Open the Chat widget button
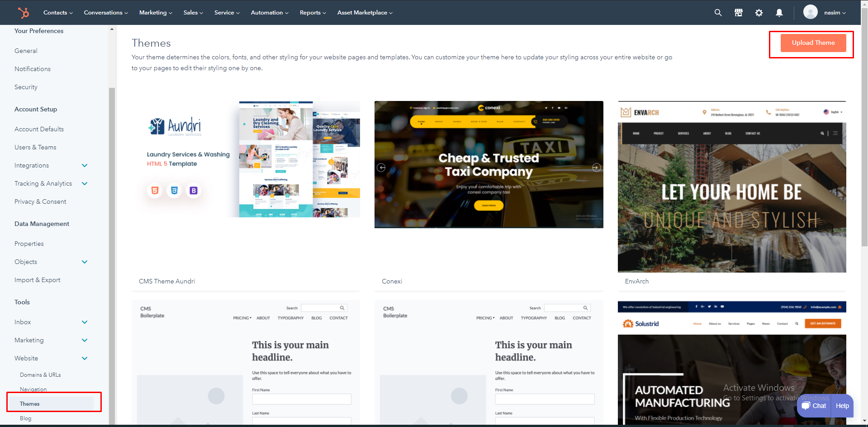Screen dimensions: 868x427 click(814, 406)
